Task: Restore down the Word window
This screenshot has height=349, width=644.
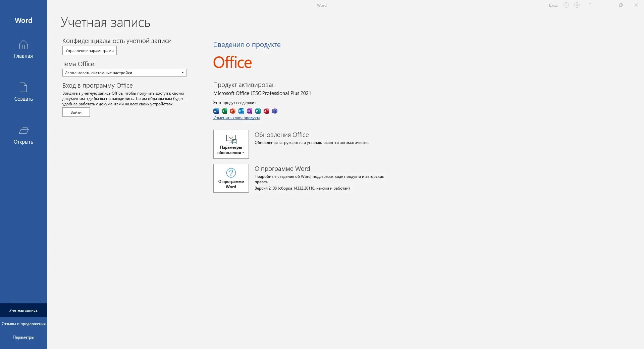Action: [x=621, y=5]
